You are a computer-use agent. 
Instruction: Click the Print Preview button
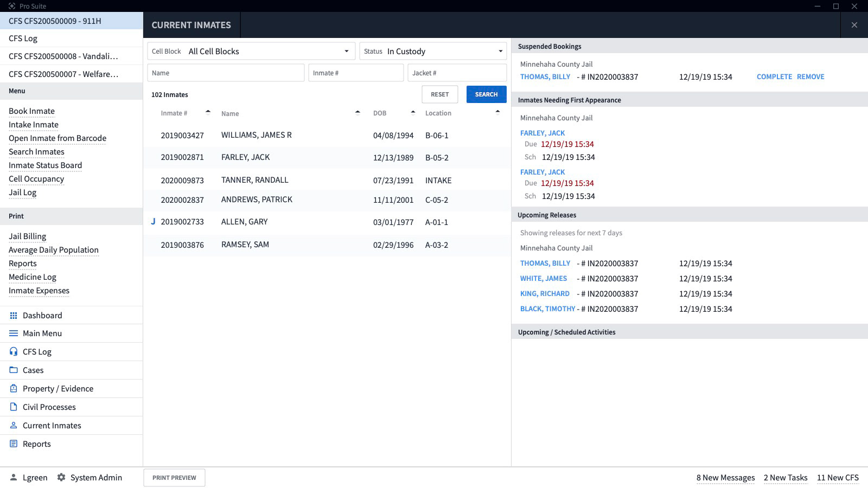pos(174,478)
